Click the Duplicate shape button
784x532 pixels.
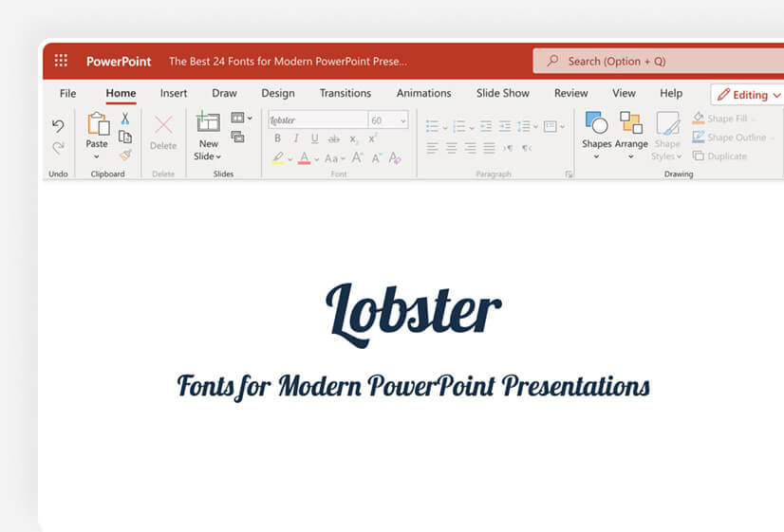click(719, 156)
